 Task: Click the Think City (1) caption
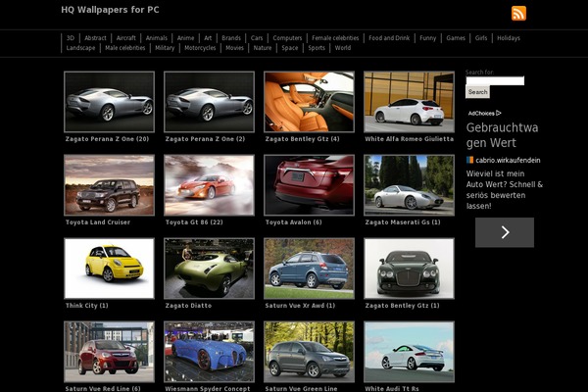[x=86, y=306]
